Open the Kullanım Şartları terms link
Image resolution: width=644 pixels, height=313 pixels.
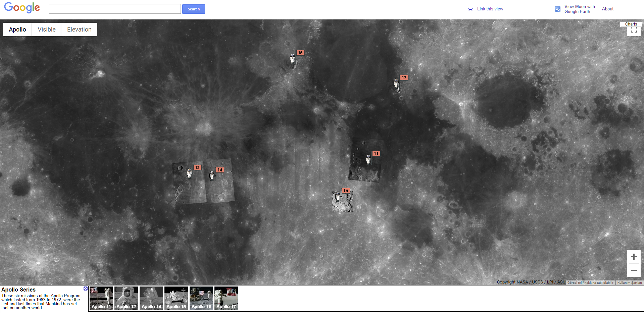click(630, 283)
